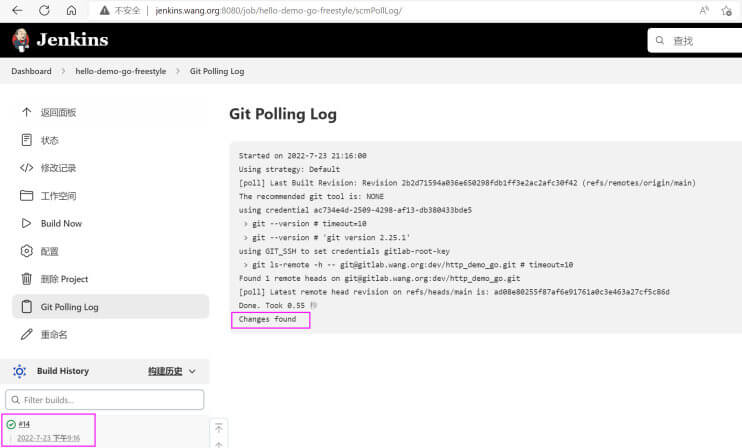Click the pencil icon for 重命名
The image size is (742, 448).
tap(26, 334)
